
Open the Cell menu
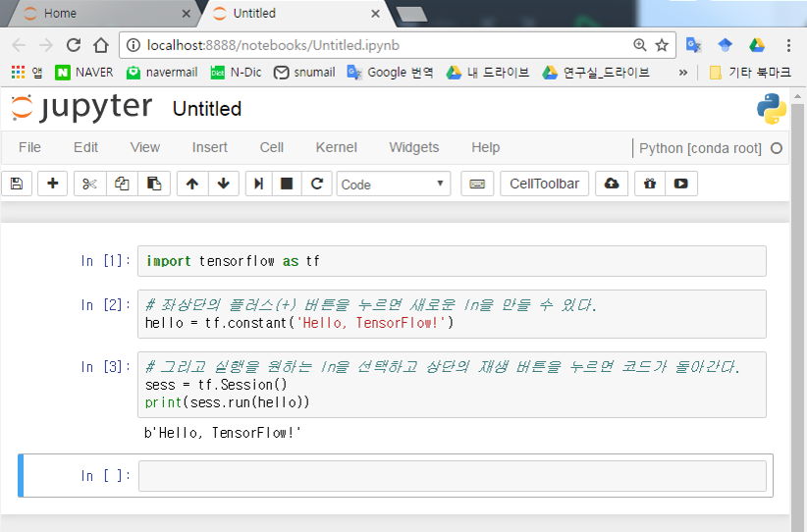(272, 147)
